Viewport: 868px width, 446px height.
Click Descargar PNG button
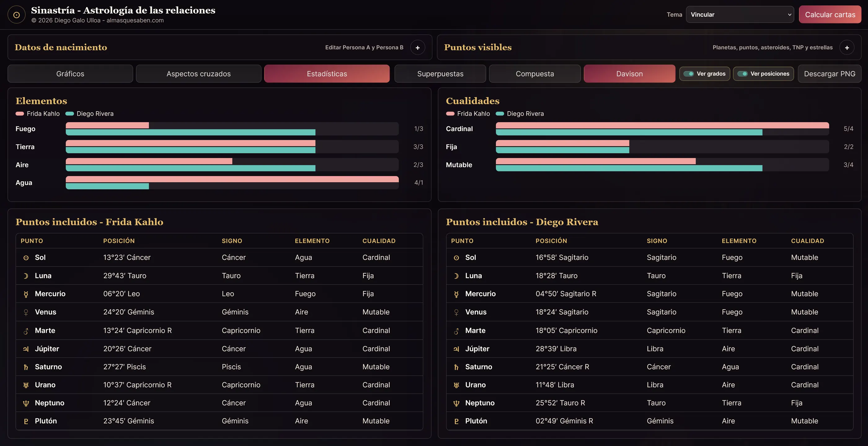(830, 74)
